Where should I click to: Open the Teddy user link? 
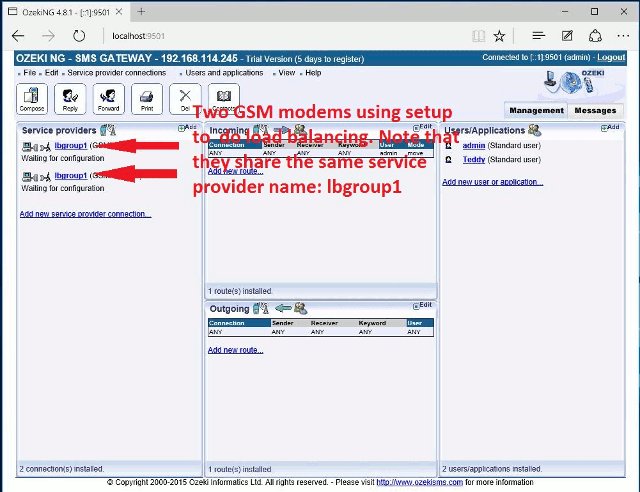tap(473, 160)
